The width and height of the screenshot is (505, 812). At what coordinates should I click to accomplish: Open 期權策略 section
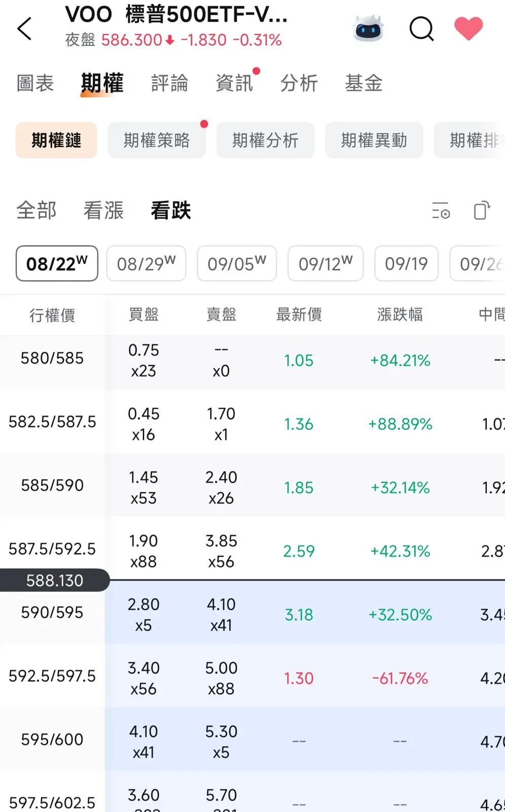pyautogui.click(x=157, y=140)
